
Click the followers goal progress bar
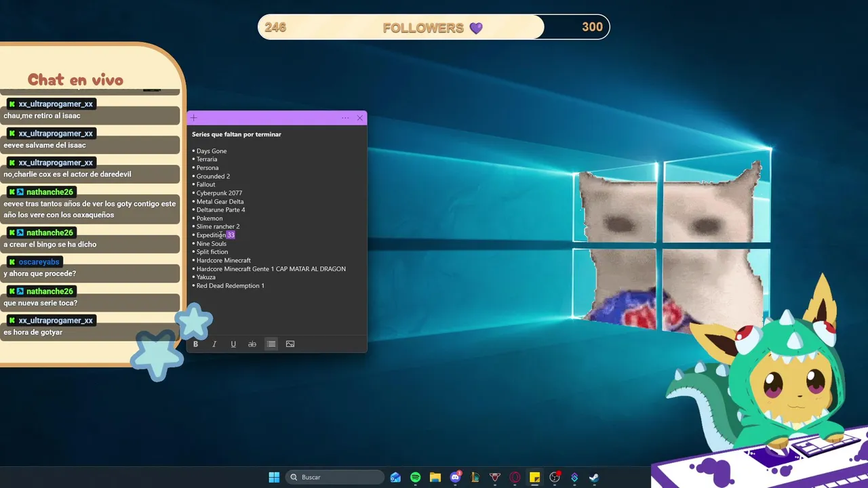434,27
